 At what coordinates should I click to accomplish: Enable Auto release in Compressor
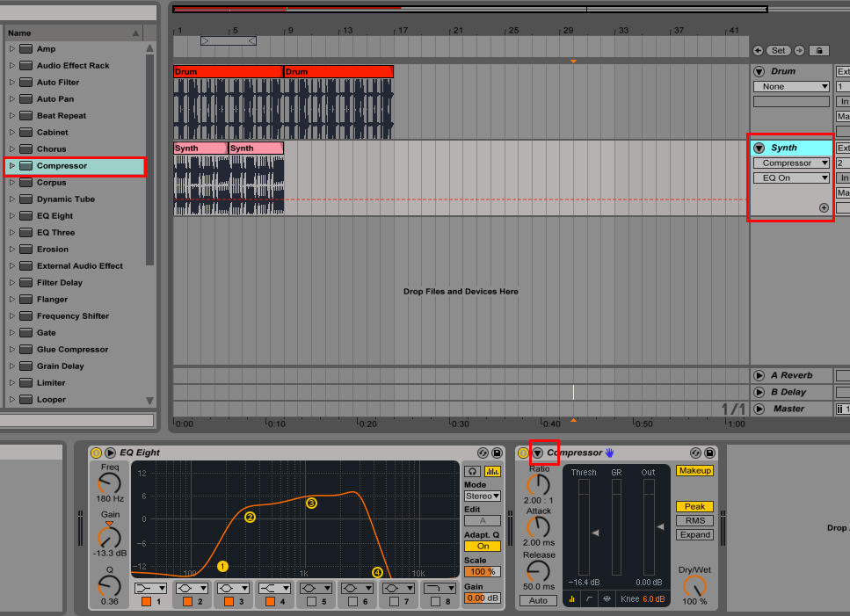click(x=538, y=600)
